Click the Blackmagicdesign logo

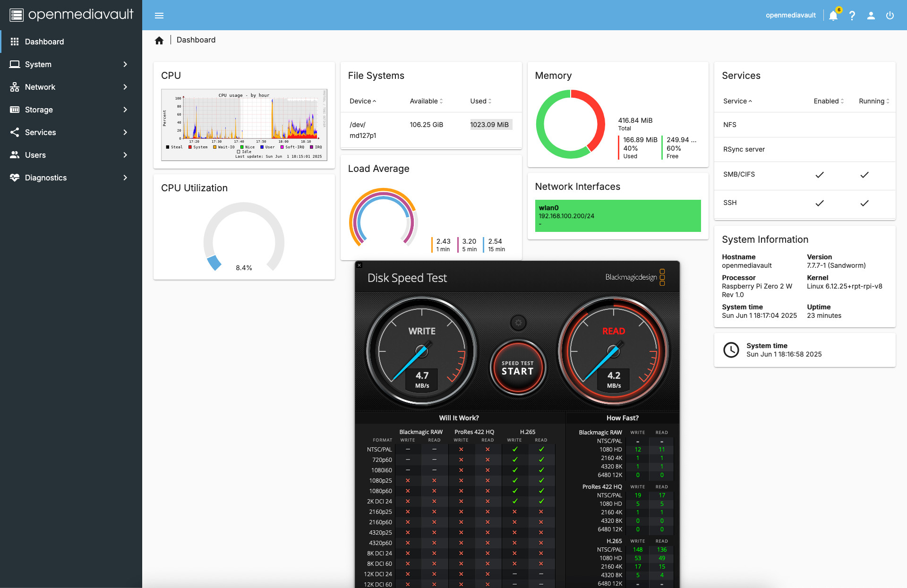coord(635,277)
